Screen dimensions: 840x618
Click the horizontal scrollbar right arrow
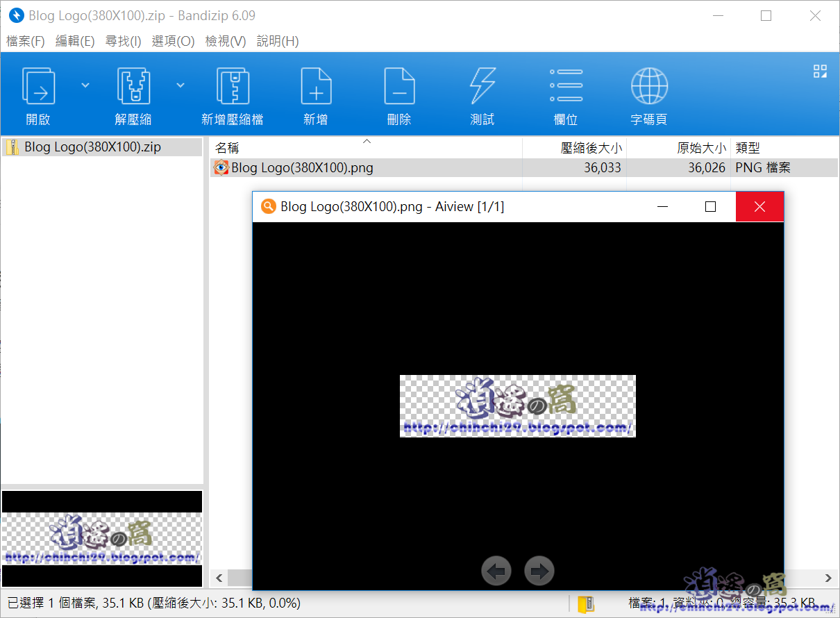(x=828, y=578)
